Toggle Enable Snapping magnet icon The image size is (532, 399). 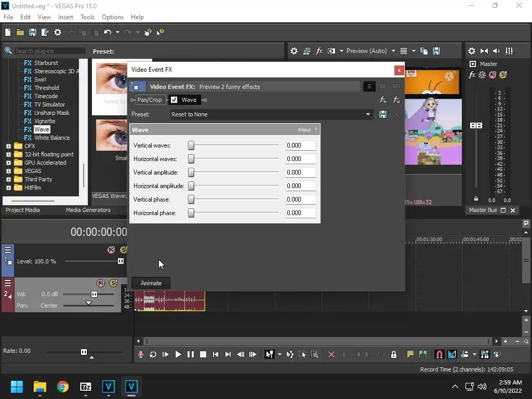pos(439,354)
